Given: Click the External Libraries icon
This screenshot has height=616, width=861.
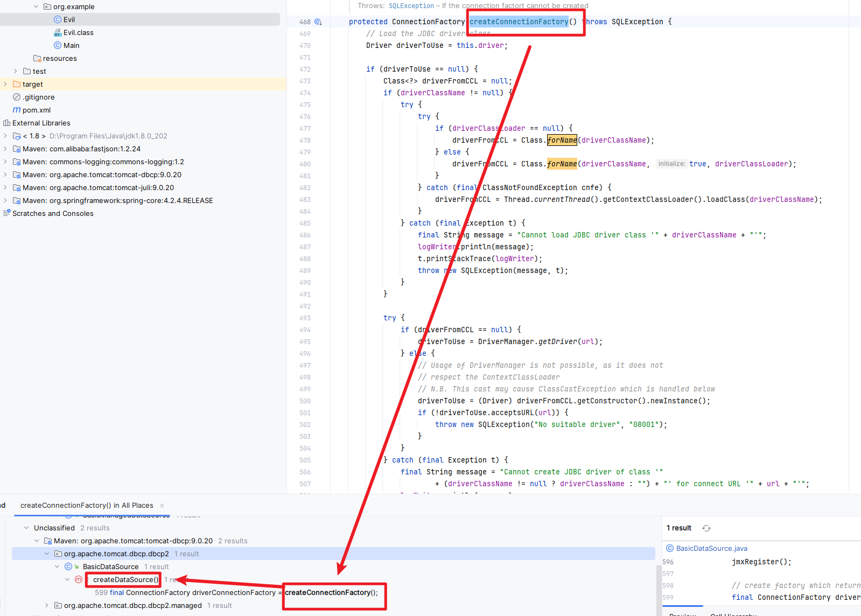Looking at the screenshot, I should coord(6,123).
